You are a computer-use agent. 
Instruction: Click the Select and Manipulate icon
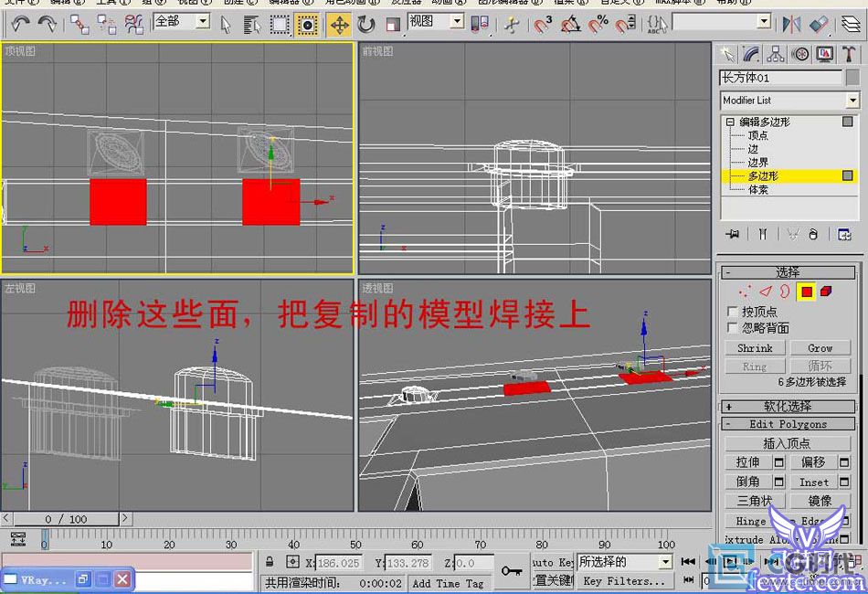pyautogui.click(x=512, y=25)
